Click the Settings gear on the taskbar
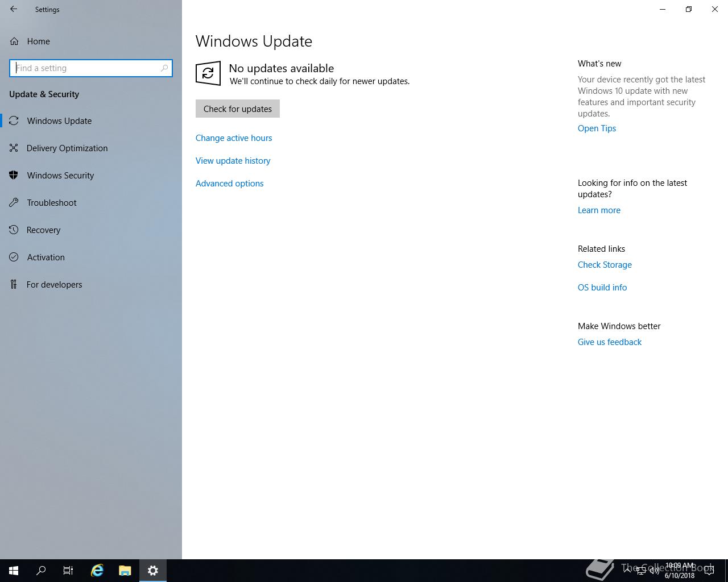The width and height of the screenshot is (728, 582). 153,571
